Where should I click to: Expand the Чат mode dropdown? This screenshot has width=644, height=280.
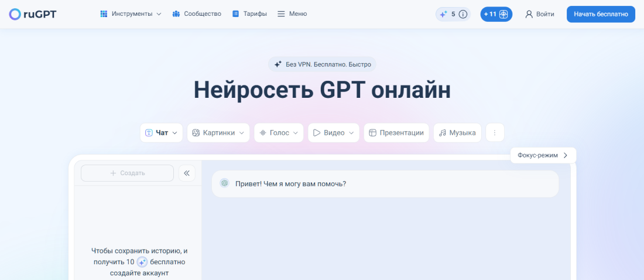click(x=161, y=133)
